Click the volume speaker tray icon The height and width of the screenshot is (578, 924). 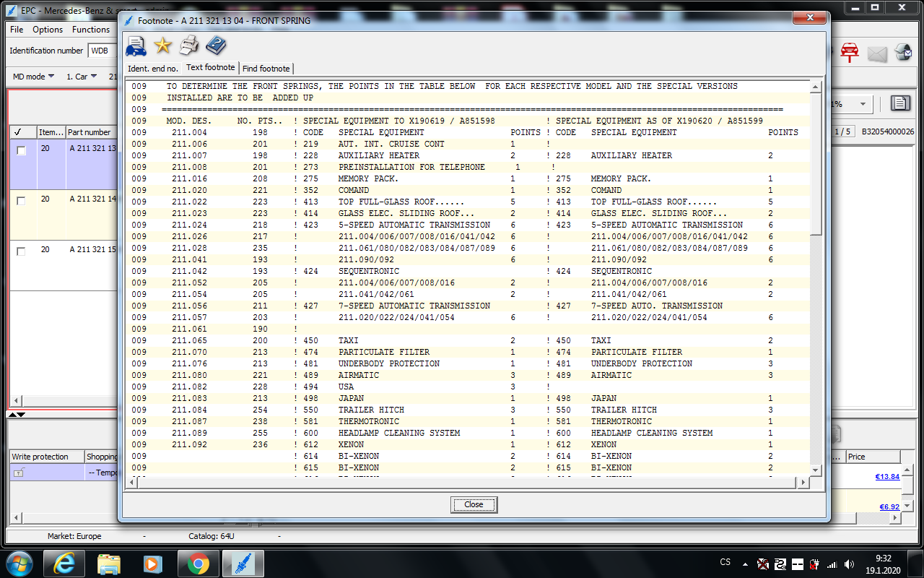pos(850,564)
